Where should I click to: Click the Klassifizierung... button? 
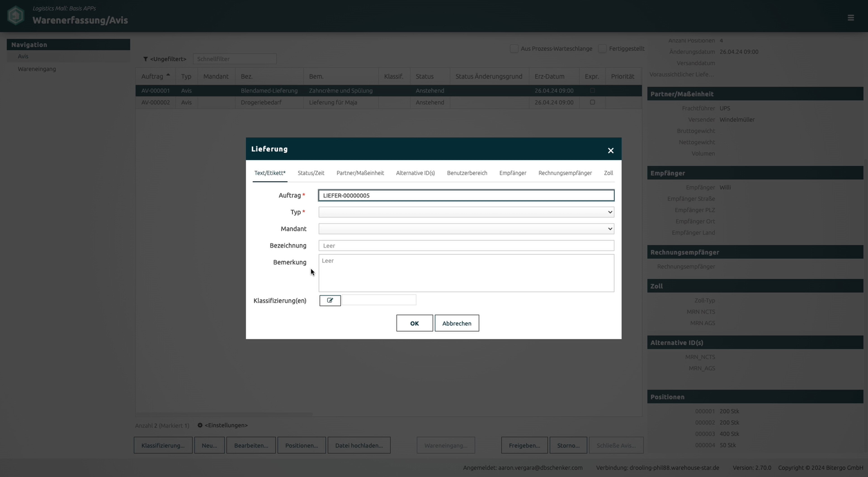pyautogui.click(x=163, y=445)
